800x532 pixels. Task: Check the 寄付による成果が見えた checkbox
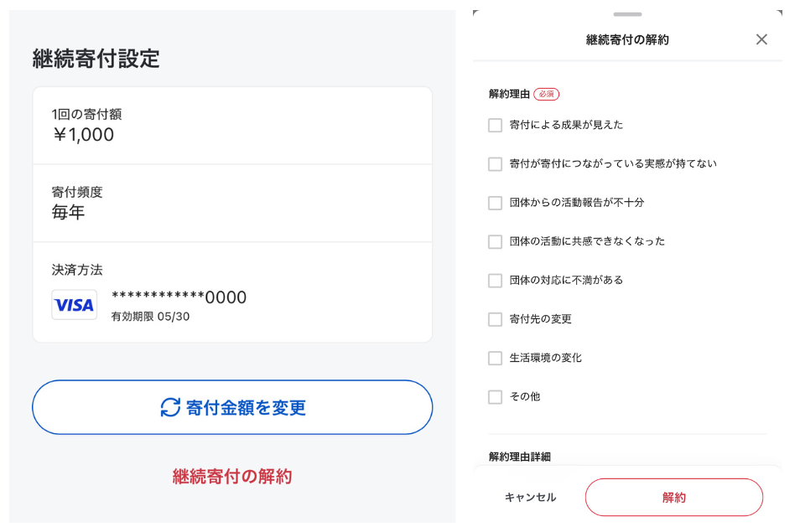pyautogui.click(x=495, y=125)
